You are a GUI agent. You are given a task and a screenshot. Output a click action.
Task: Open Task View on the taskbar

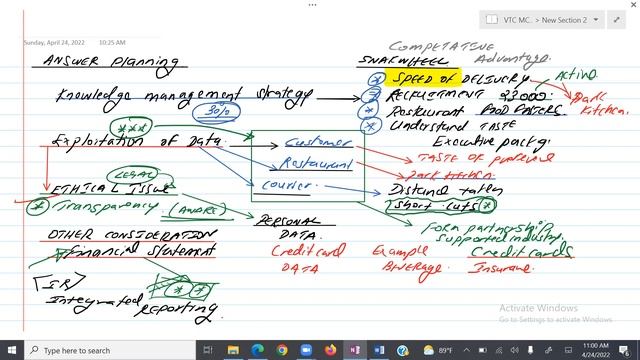tap(208, 350)
